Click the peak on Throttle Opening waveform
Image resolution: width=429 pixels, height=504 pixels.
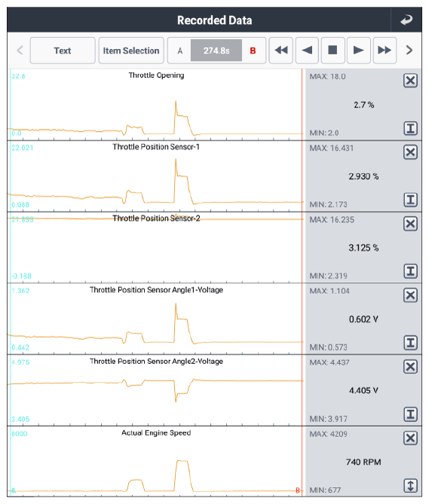point(176,102)
